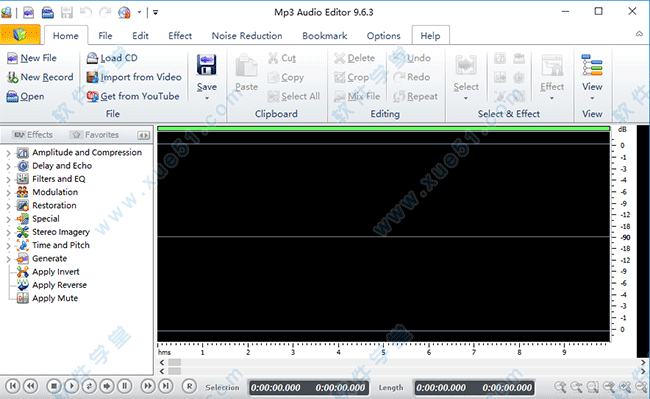Click Open in the File group
Viewport: 650px width, 399px height.
click(25, 96)
